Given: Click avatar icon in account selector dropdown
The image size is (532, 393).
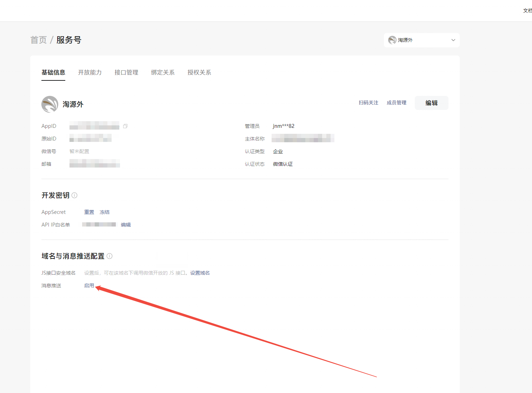Looking at the screenshot, I should click(x=392, y=40).
